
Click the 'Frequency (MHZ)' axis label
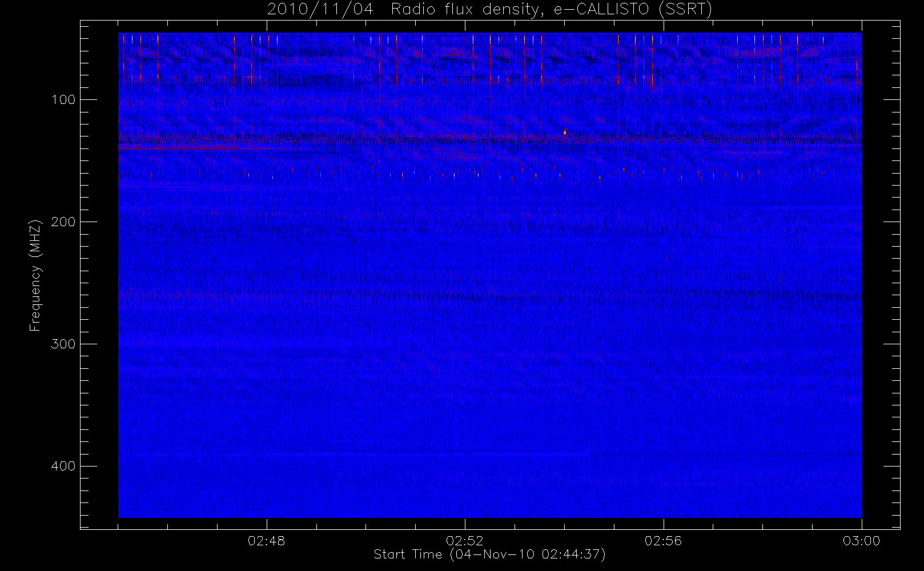(x=35, y=275)
